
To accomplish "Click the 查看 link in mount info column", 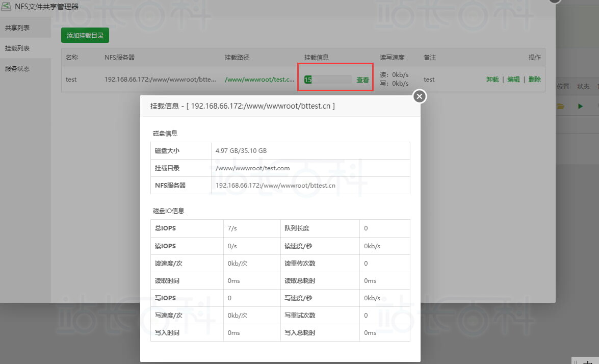I will pyautogui.click(x=362, y=80).
